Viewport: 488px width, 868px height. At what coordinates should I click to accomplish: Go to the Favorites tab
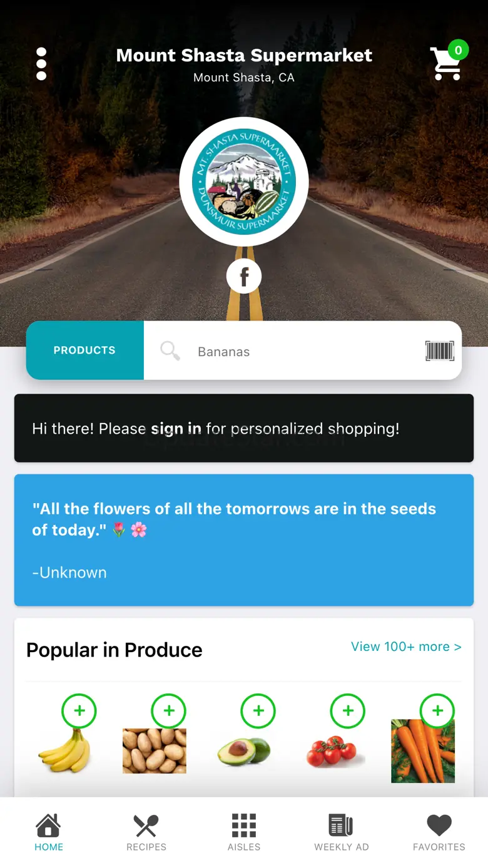439,832
